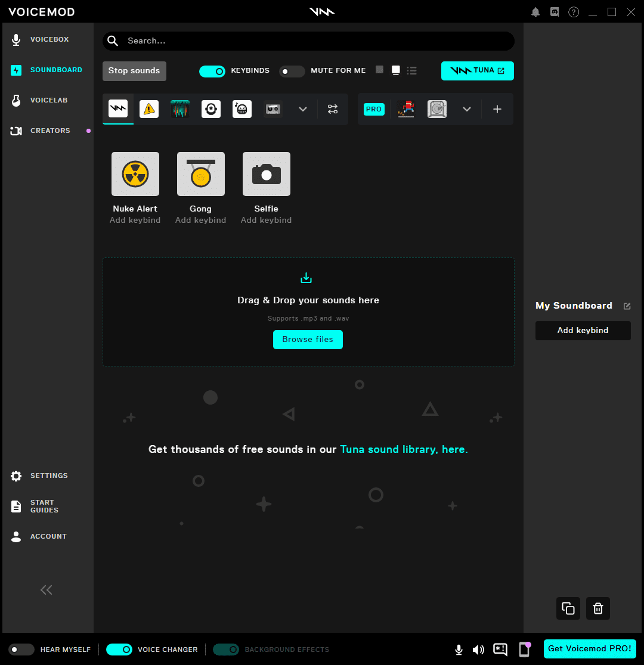
Task: Select the star-face soundboard tab
Action: tap(211, 109)
